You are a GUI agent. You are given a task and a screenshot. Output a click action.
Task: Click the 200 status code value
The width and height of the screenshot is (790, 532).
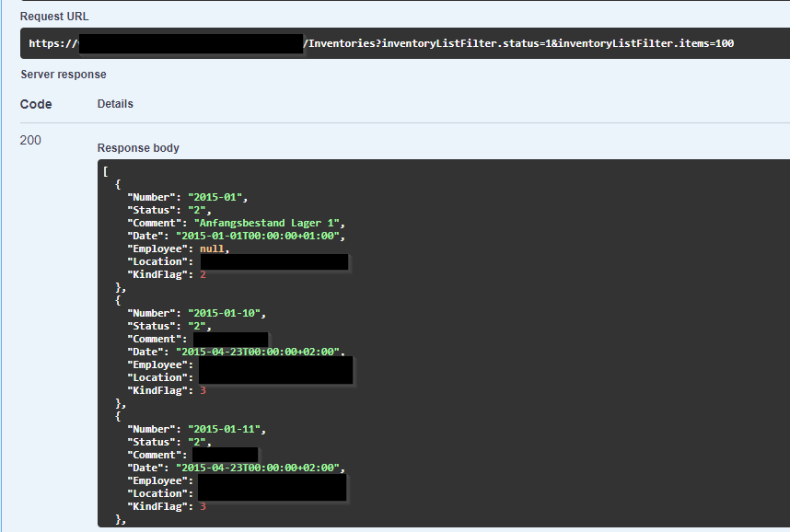(29, 140)
